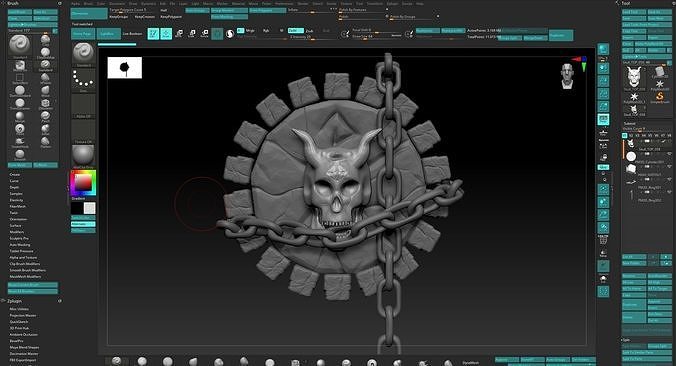Screen dimensions: 676x366
Task: Select the Smooth brush icon
Action: 19,154
